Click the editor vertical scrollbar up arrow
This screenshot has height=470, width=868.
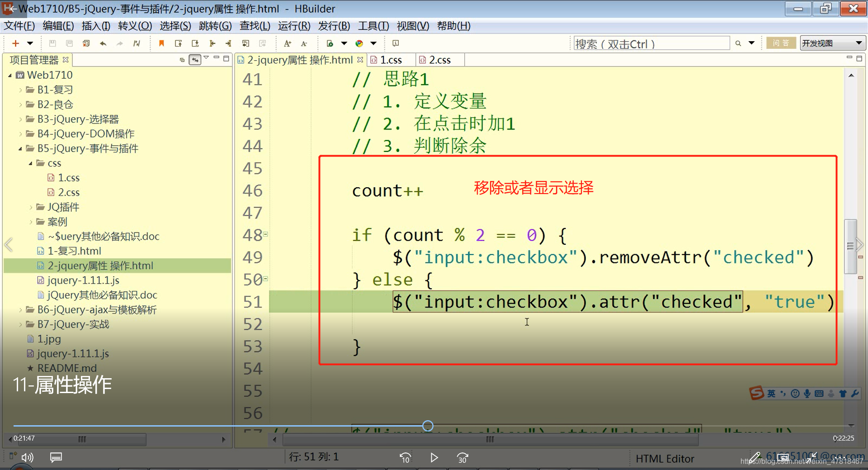coord(851,76)
